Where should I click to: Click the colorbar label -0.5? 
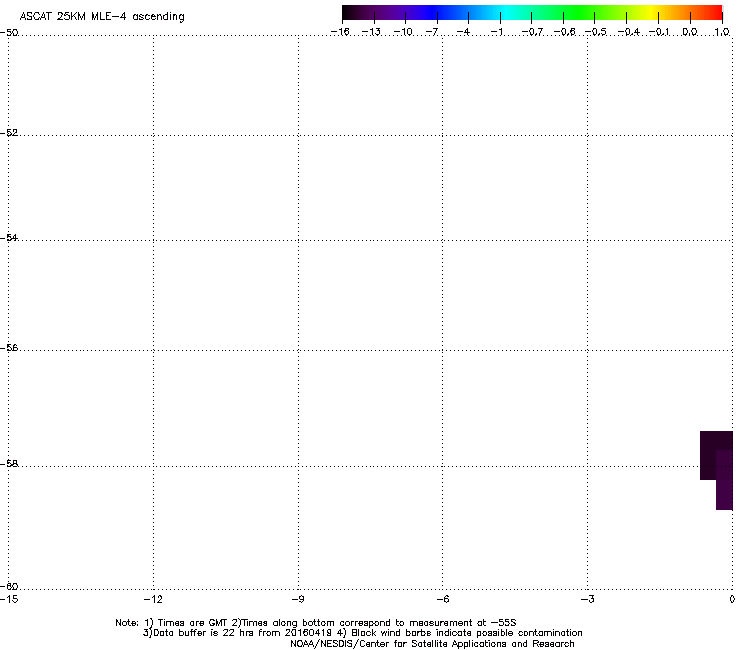pos(596,32)
